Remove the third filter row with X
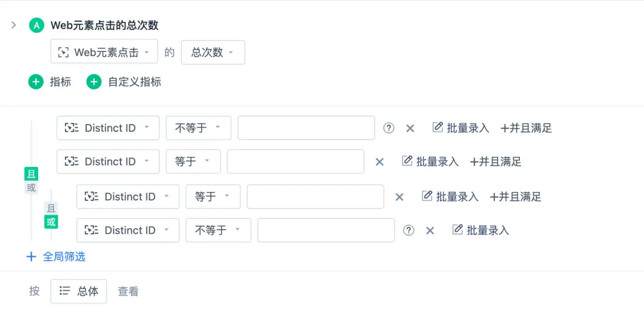This screenshot has width=644, height=310. click(x=400, y=197)
